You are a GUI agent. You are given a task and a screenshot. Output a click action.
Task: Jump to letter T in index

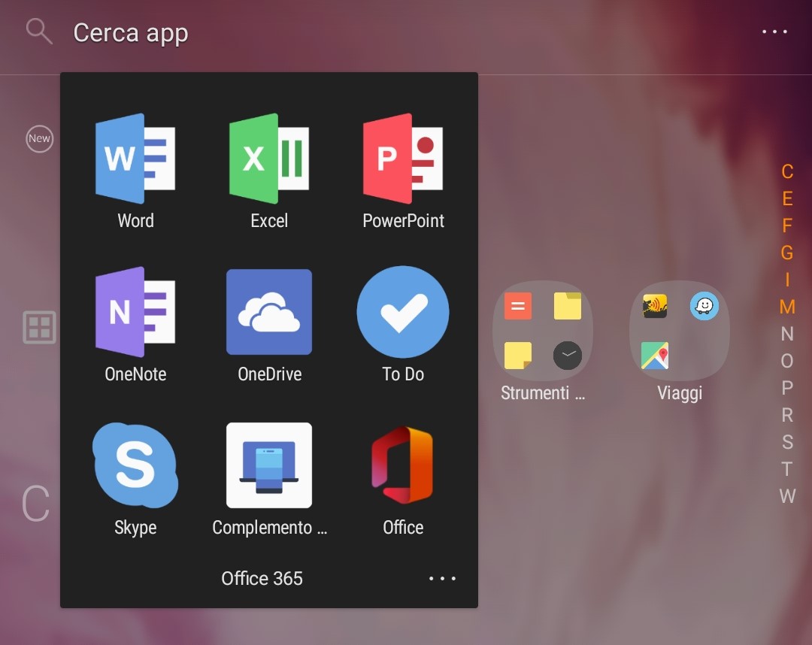pyautogui.click(x=787, y=469)
